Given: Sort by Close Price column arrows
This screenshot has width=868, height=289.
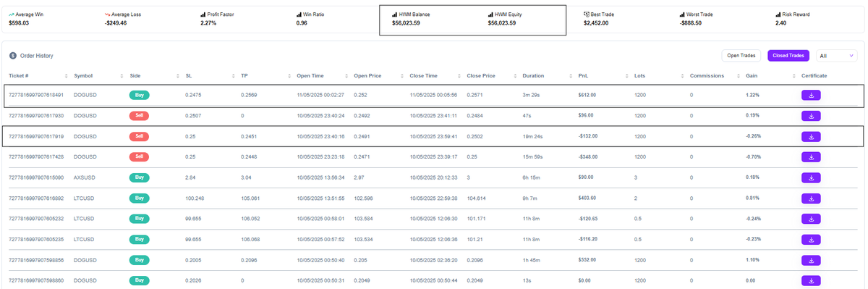Looking at the screenshot, I should click(515, 75).
